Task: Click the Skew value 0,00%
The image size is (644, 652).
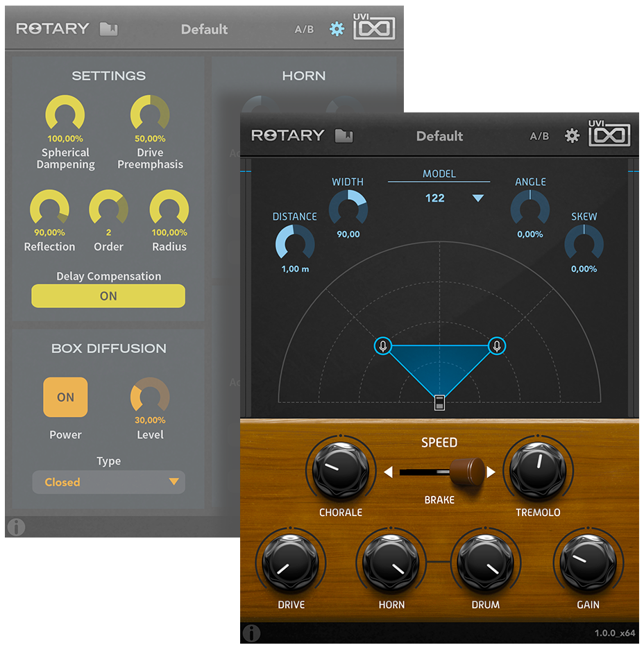Action: click(x=584, y=269)
